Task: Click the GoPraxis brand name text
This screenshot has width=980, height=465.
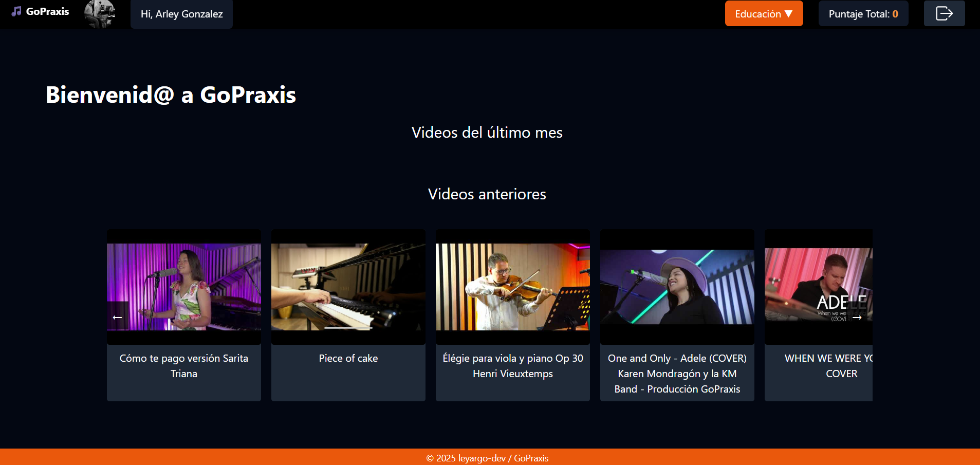Action: pyautogui.click(x=47, y=11)
